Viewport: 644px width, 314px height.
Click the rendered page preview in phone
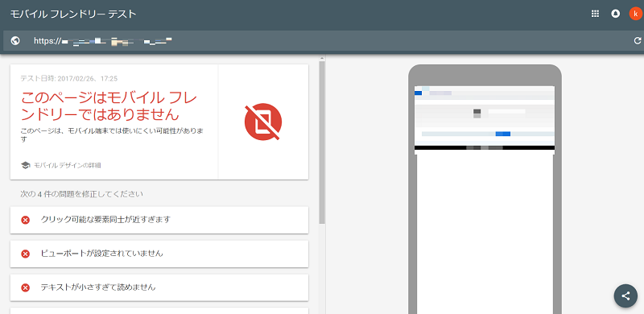tap(485, 200)
